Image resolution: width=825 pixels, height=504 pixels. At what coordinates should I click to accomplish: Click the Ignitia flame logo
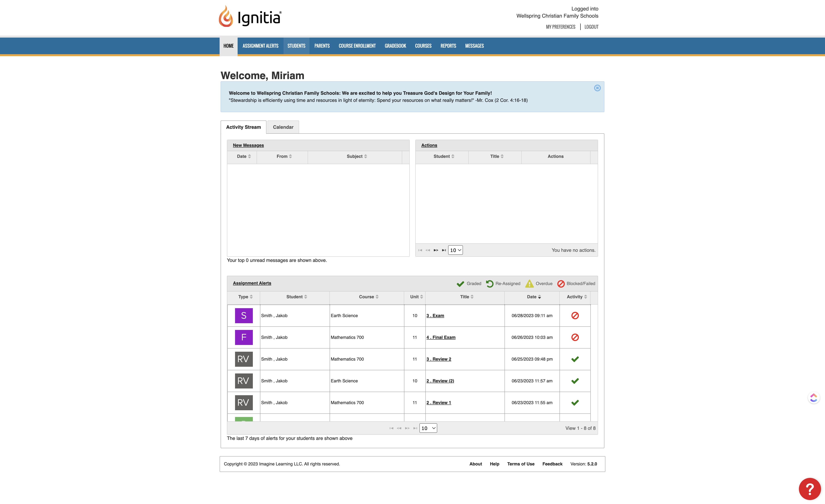[x=226, y=16]
